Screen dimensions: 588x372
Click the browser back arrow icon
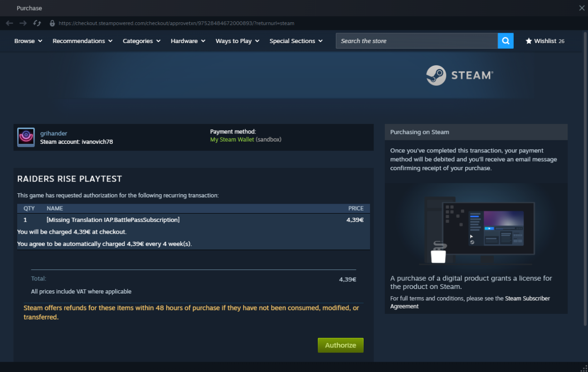click(10, 23)
